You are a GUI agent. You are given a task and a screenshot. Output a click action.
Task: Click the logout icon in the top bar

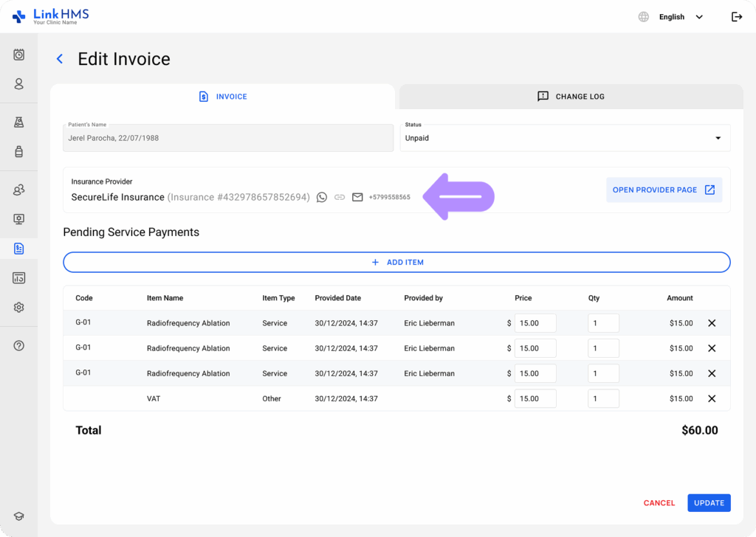click(736, 17)
